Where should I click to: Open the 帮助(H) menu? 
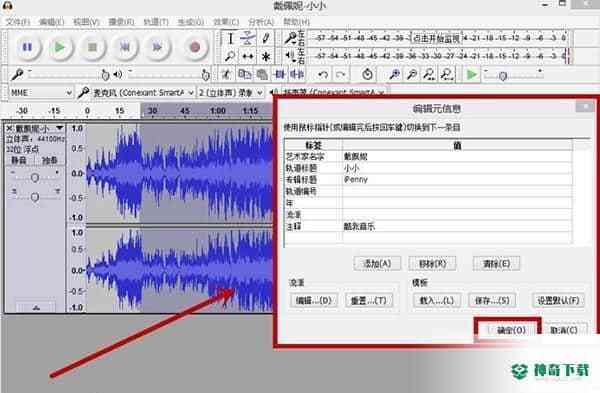297,22
